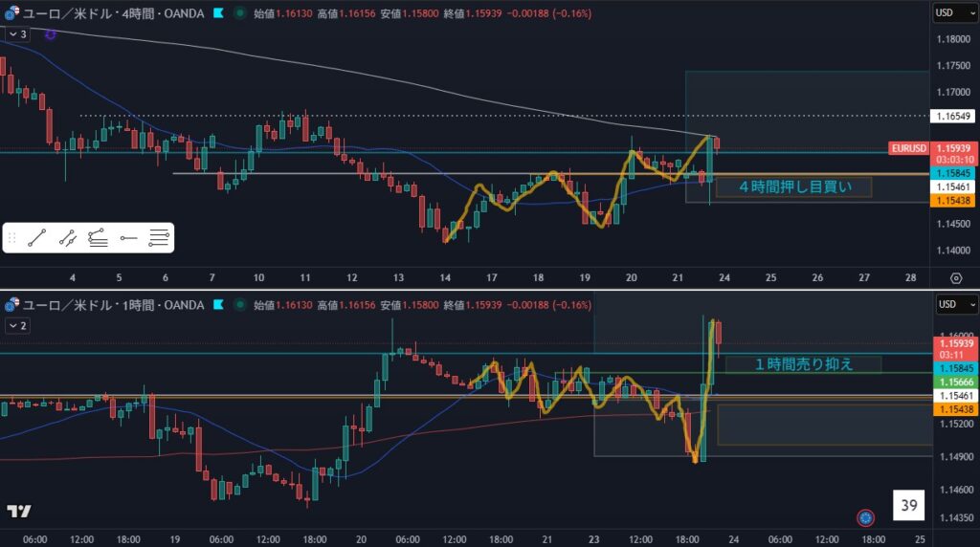The width and height of the screenshot is (980, 547).
Task: Click the green market status dot on the 4-hour chart
Action: coord(238,13)
